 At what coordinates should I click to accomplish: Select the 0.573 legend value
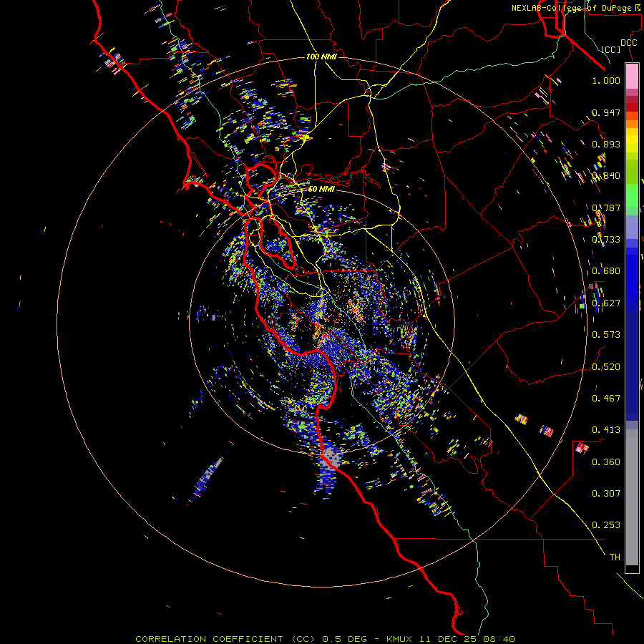(606, 335)
